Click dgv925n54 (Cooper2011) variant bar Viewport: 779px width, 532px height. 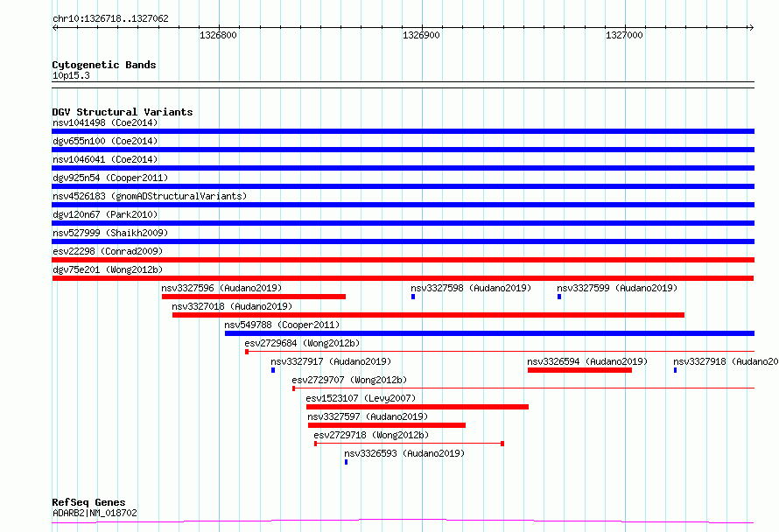[403, 186]
